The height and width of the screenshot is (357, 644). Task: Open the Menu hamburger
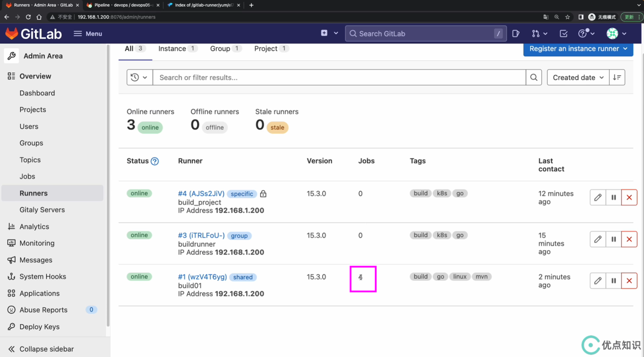[x=88, y=34]
